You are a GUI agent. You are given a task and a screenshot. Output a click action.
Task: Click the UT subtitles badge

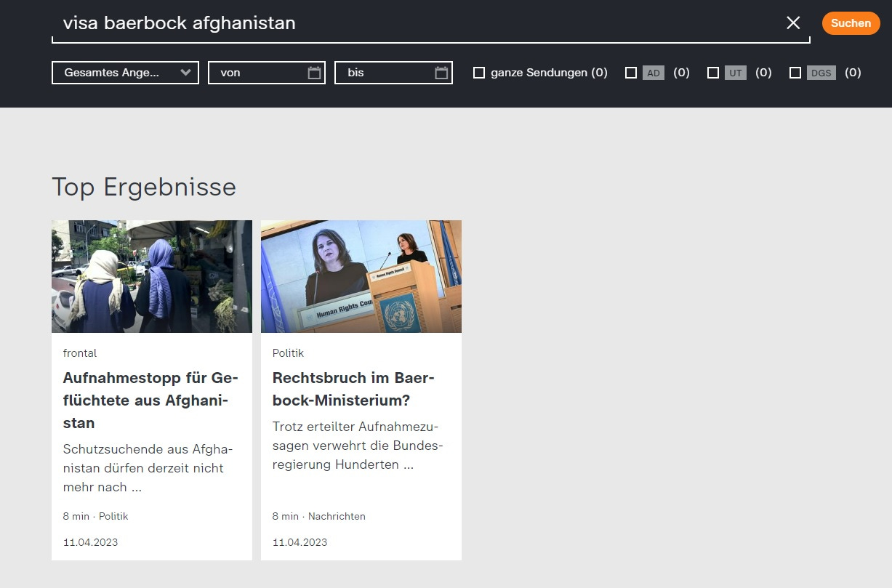click(x=736, y=73)
